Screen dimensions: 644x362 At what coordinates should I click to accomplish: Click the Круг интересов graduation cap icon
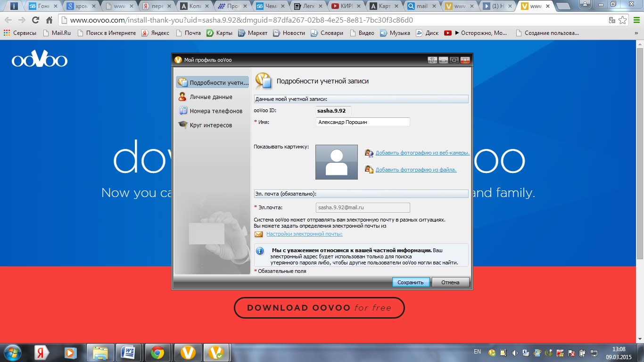pyautogui.click(x=182, y=125)
